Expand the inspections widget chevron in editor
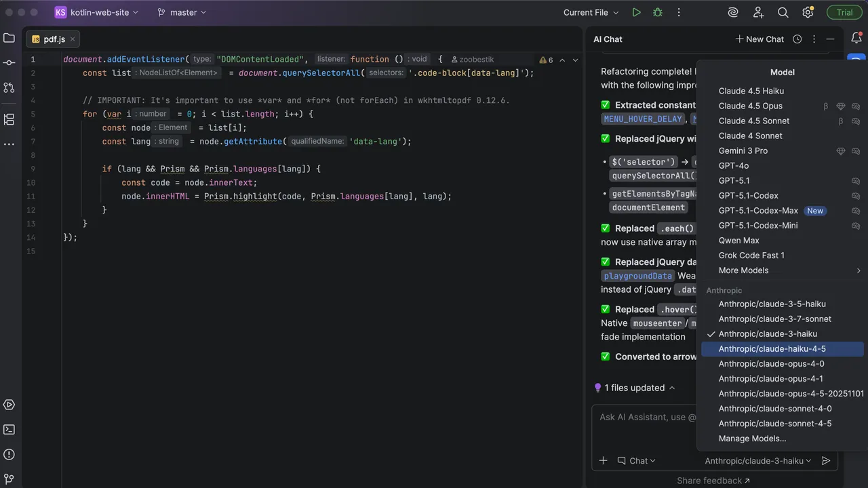This screenshot has width=868, height=488. (576, 60)
